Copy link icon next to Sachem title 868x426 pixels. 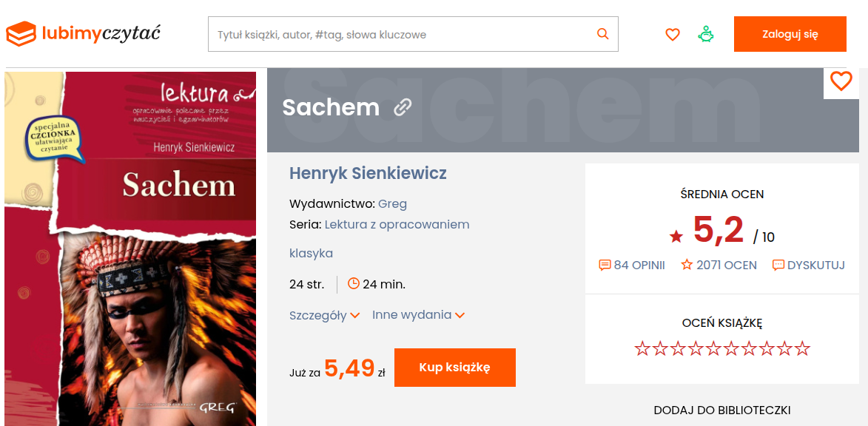click(402, 108)
